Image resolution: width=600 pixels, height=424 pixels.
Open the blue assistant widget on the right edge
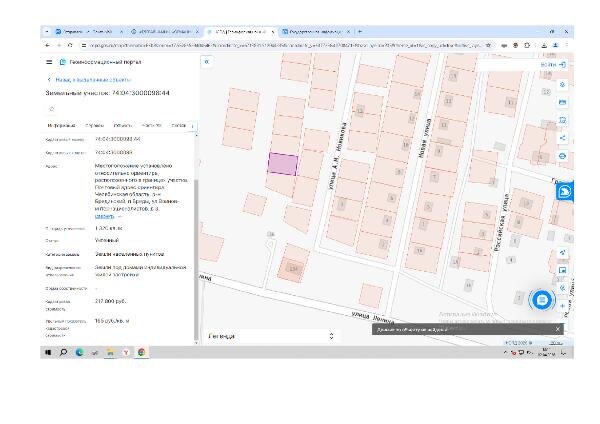click(565, 191)
